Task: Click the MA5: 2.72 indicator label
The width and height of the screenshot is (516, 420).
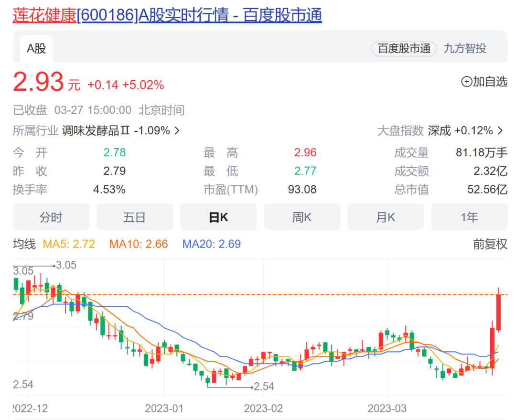Action: [x=69, y=244]
